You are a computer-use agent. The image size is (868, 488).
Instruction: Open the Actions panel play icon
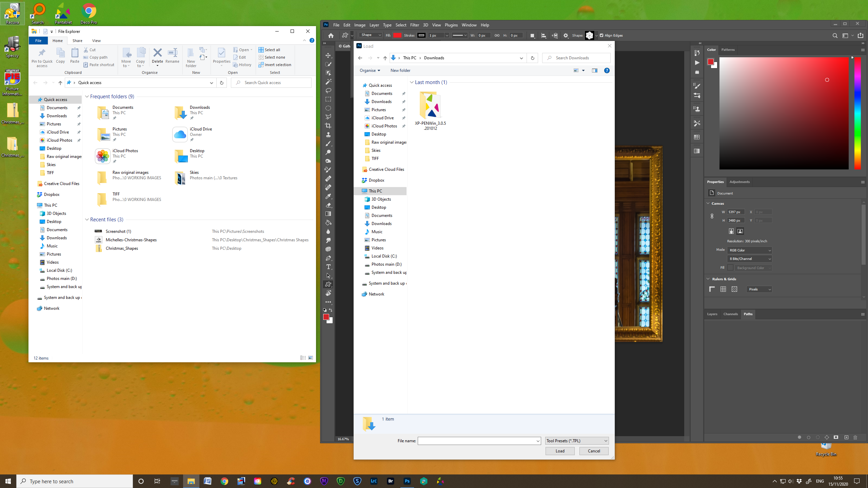(x=697, y=63)
